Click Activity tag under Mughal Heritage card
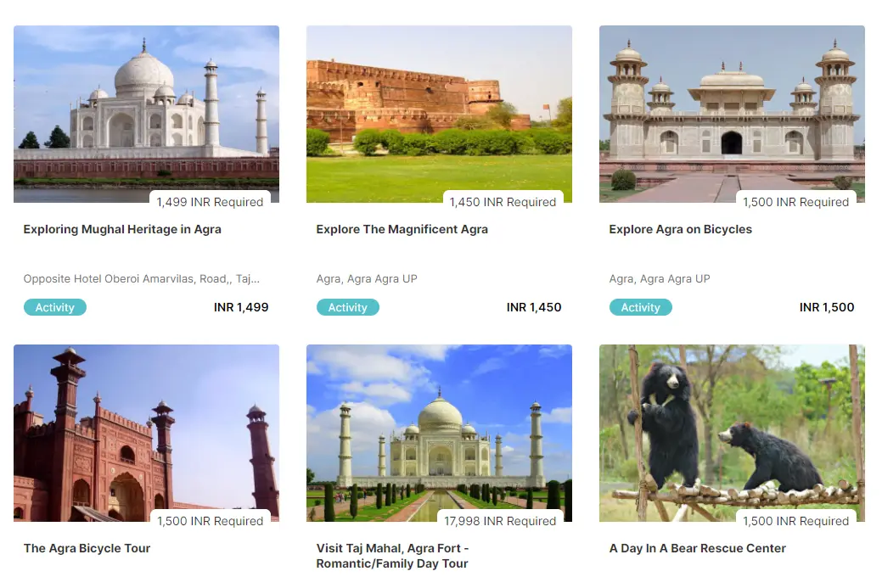 click(x=54, y=307)
